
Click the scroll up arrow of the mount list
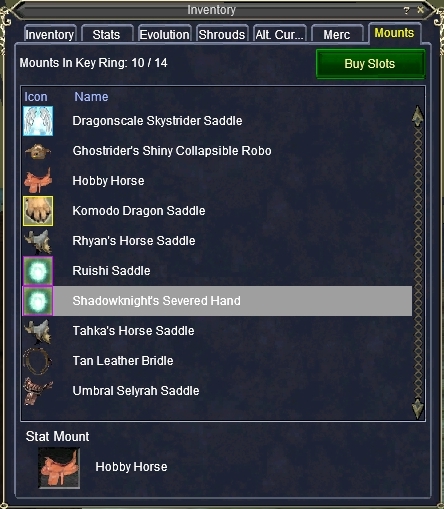(418, 116)
